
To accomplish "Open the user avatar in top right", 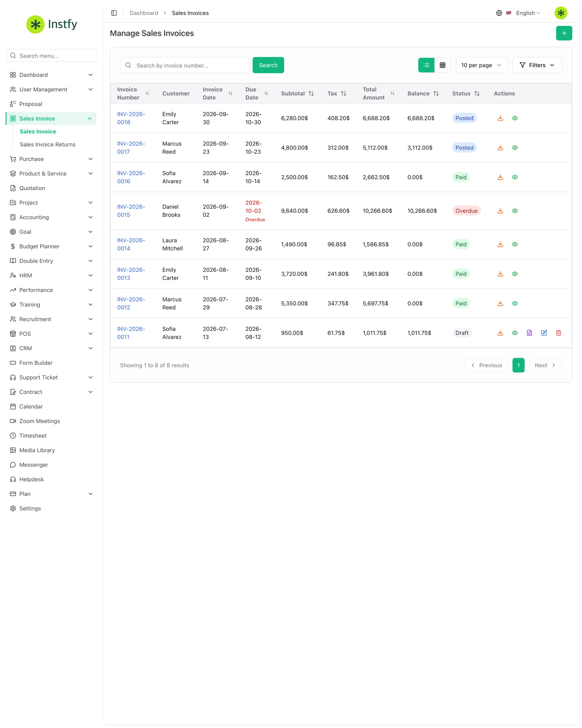I will (x=561, y=13).
